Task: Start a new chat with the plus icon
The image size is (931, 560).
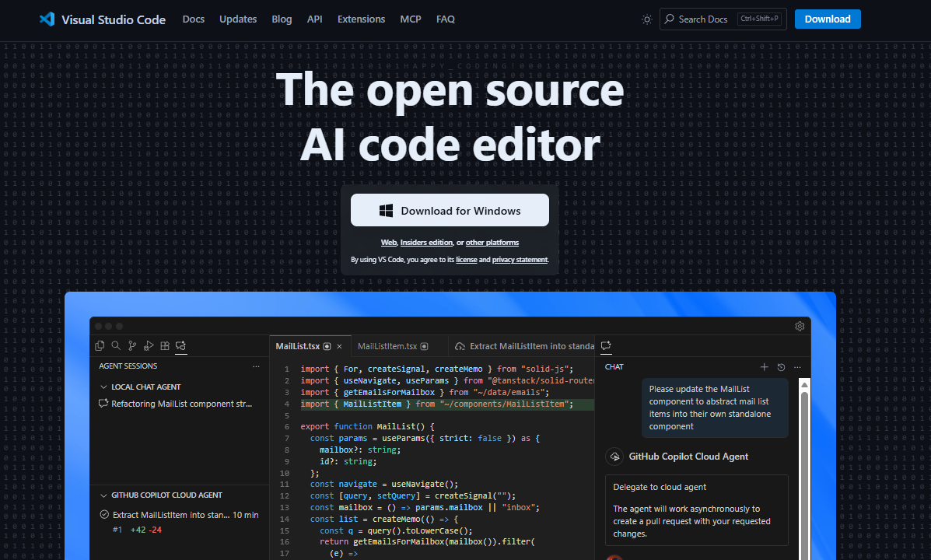Action: (764, 367)
